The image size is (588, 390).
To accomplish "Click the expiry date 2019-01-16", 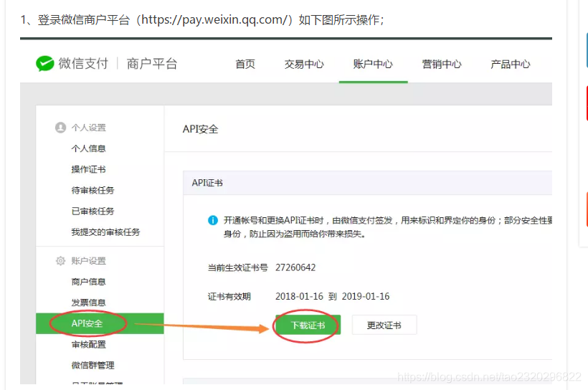I will point(366,297).
